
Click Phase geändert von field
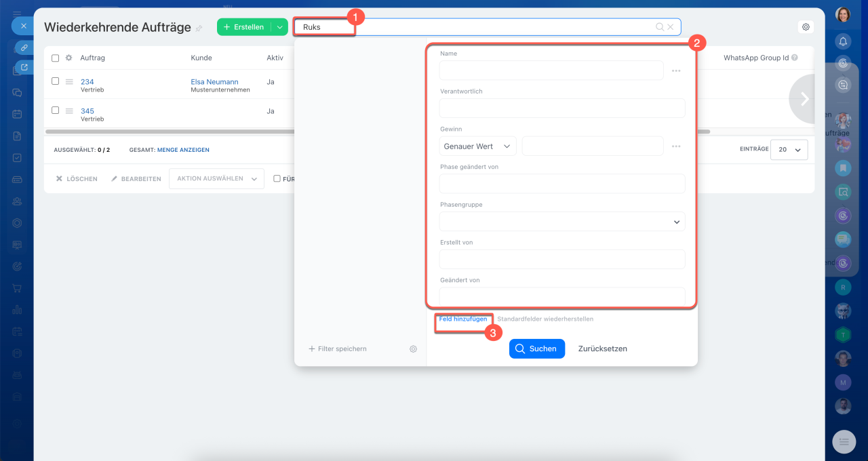coord(562,184)
